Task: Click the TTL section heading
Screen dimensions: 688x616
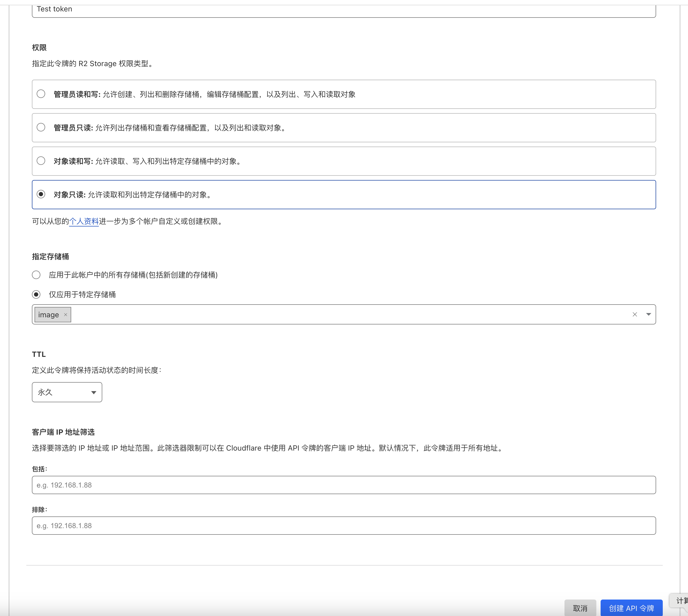Action: [x=39, y=354]
